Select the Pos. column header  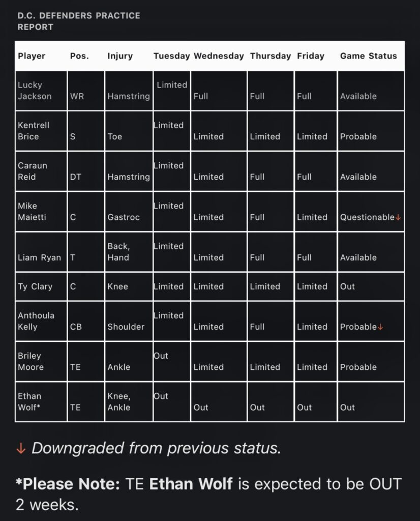(79, 56)
